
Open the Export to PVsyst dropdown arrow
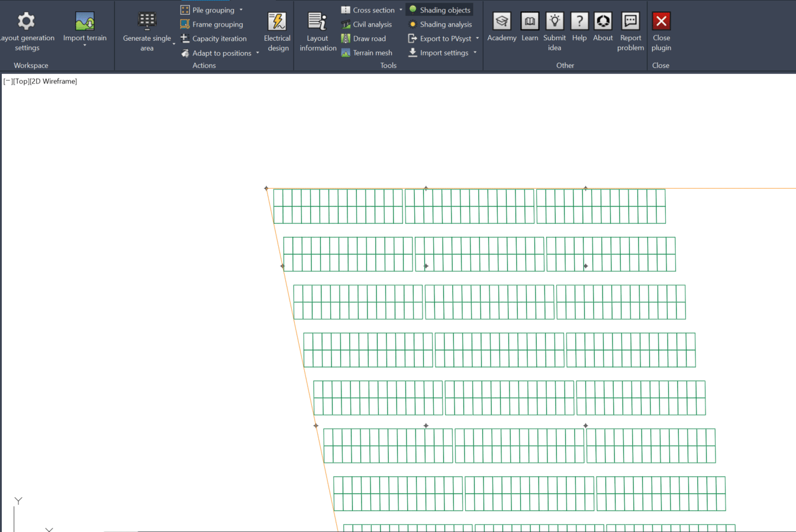(x=478, y=38)
